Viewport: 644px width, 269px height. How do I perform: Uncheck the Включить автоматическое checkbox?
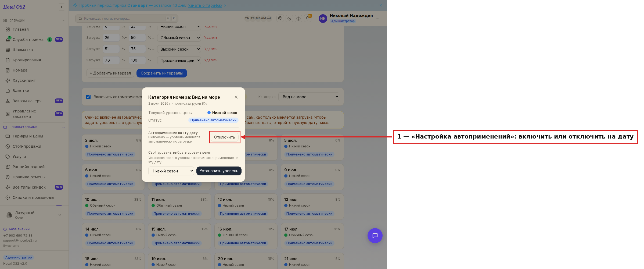tap(88, 97)
